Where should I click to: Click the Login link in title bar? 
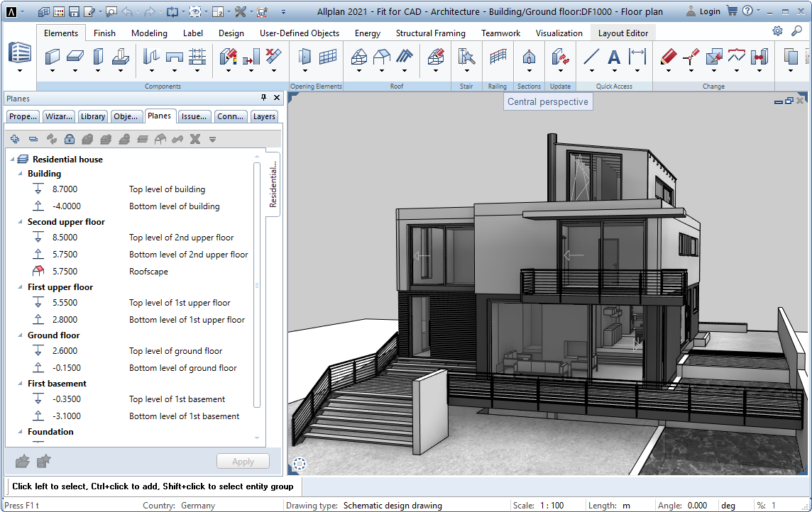(x=710, y=11)
